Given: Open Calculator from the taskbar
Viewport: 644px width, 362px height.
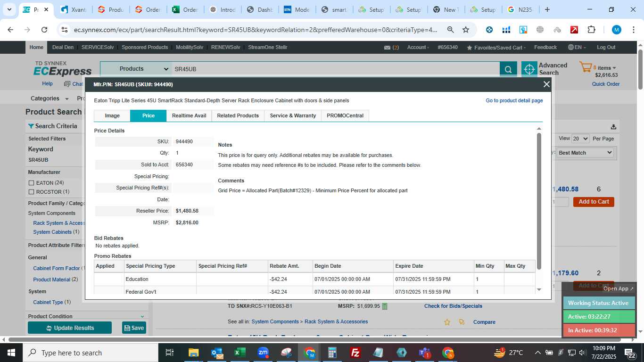Looking at the screenshot, I should [332, 353].
